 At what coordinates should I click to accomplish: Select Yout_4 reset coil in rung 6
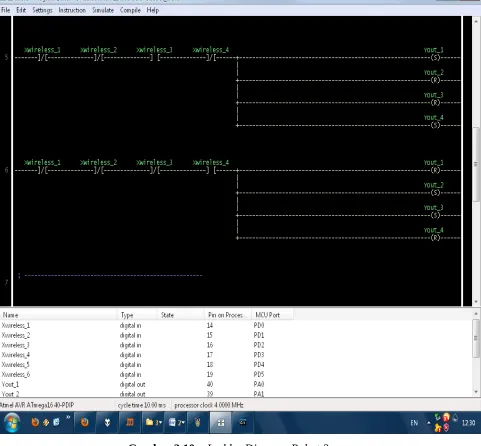pyautogui.click(x=435, y=238)
